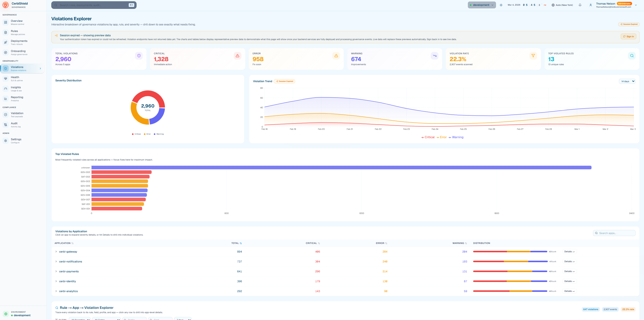644x320 pixels.
Task: Click the Total Violations shield icon
Action: click(139, 56)
